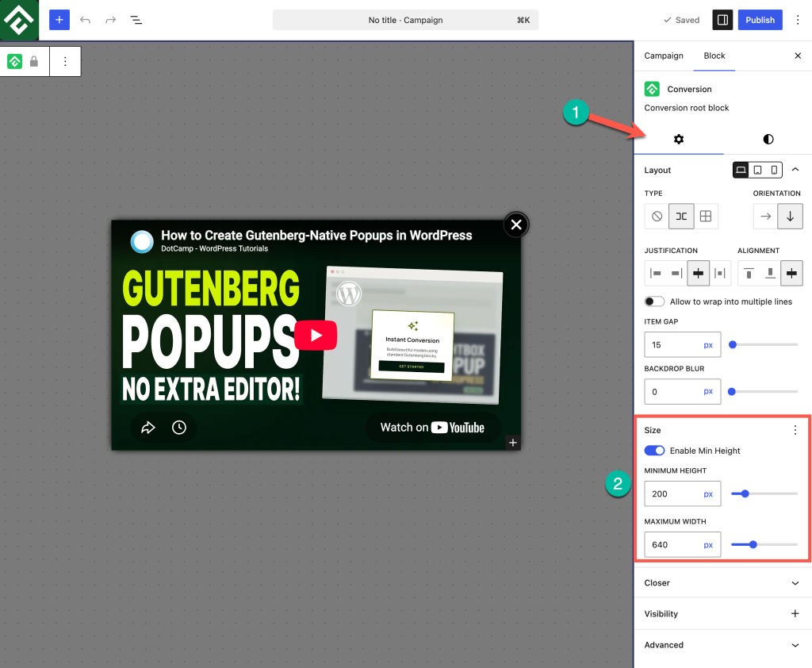Screen dimensions: 812x668
Task: Select desktop device preview icon
Action: pyautogui.click(x=741, y=170)
